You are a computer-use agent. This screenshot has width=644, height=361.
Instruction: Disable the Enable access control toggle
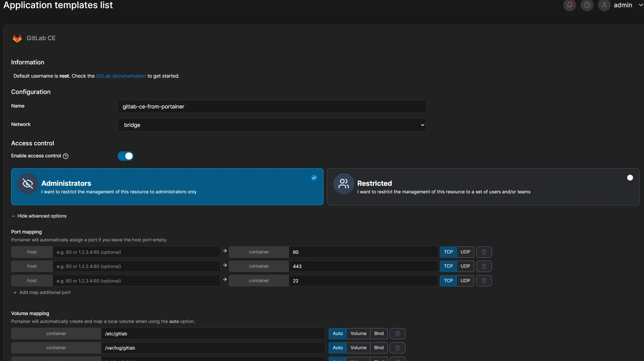click(x=125, y=156)
